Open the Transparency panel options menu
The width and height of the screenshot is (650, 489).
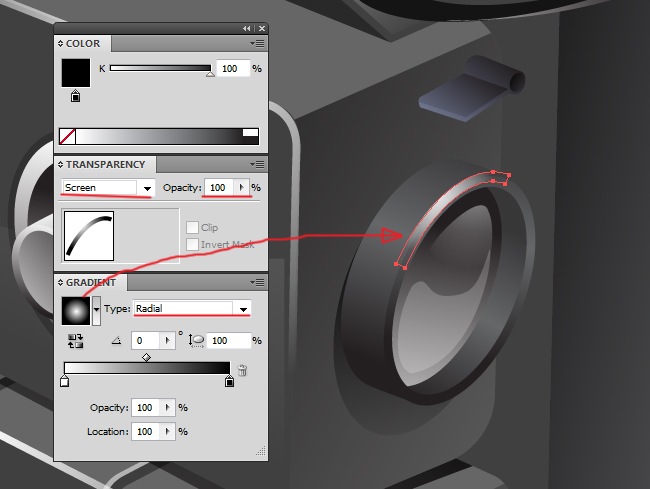[257, 165]
